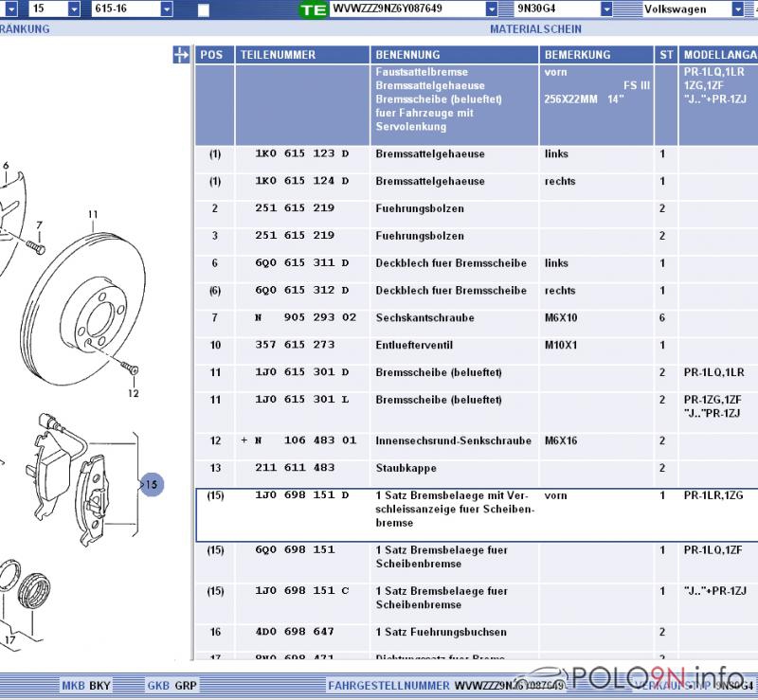This screenshot has height=700, width=758.
Task: Select the "Entlueftervent­il" row name
Action: 414,345
